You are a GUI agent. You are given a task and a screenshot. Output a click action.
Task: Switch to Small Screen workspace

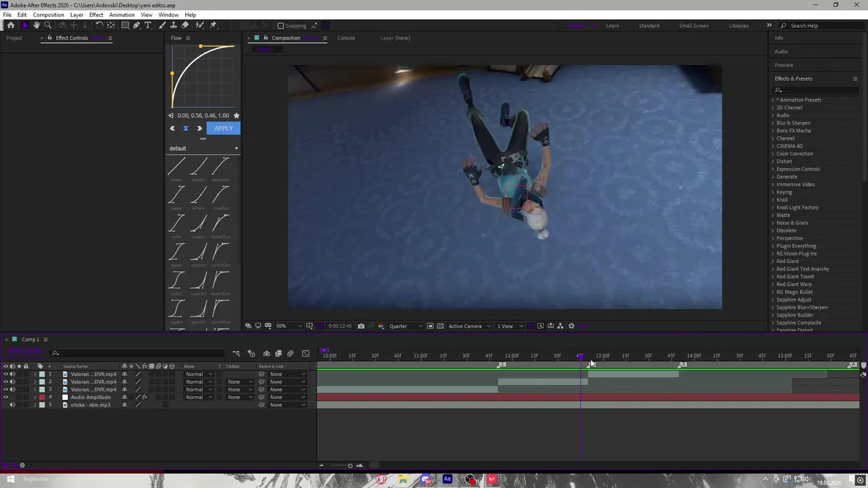694,26
